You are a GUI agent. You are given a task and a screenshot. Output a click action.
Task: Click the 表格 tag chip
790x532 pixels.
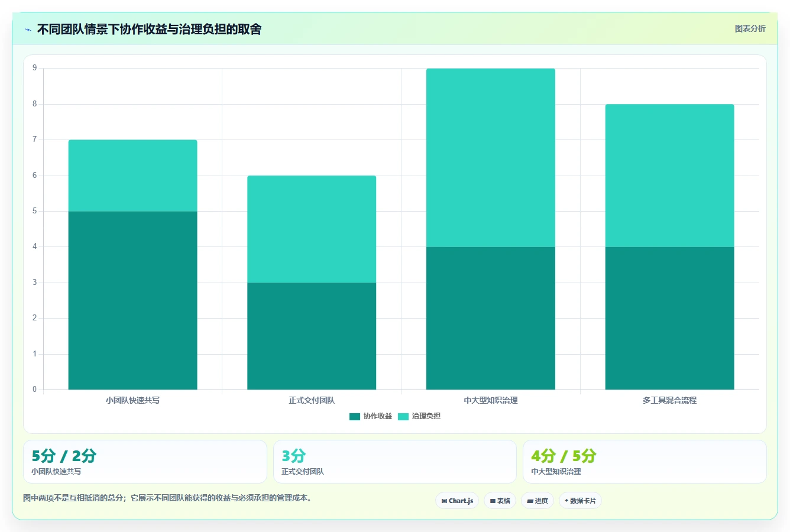(x=500, y=501)
